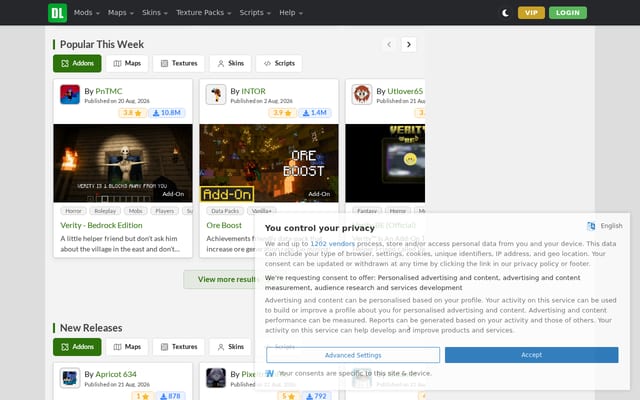Click the 878 downloads badge
This screenshot has width=640, height=400.
(x=170, y=396)
